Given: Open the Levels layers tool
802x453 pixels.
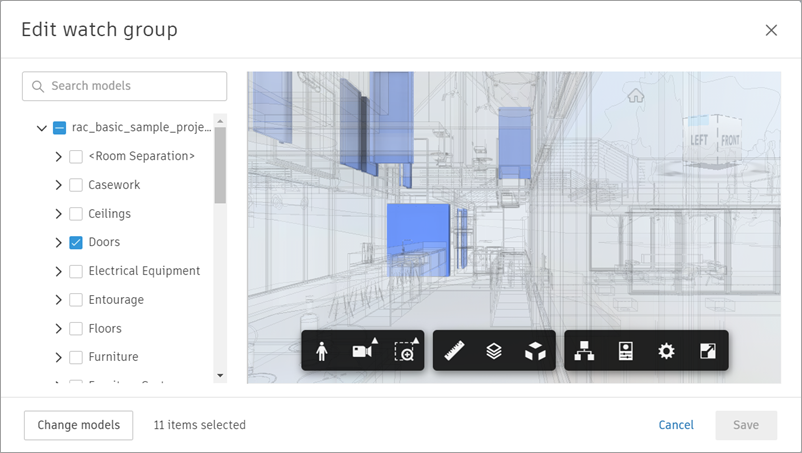Looking at the screenshot, I should point(494,351).
